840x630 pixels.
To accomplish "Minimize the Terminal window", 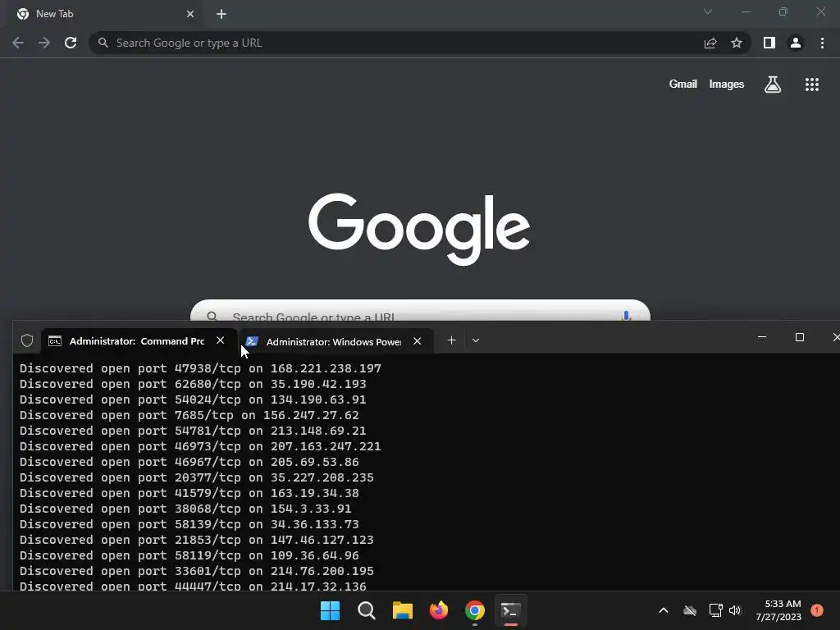I will coord(762,337).
